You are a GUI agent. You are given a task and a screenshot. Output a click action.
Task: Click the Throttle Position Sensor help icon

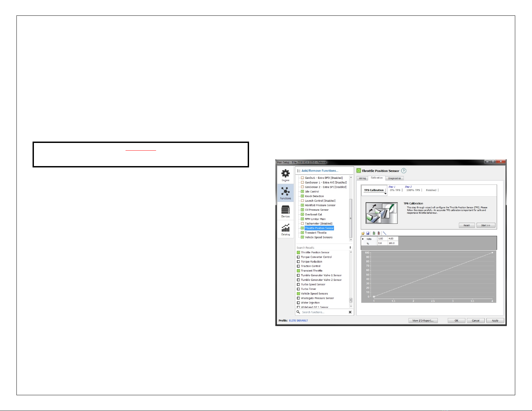tap(404, 171)
